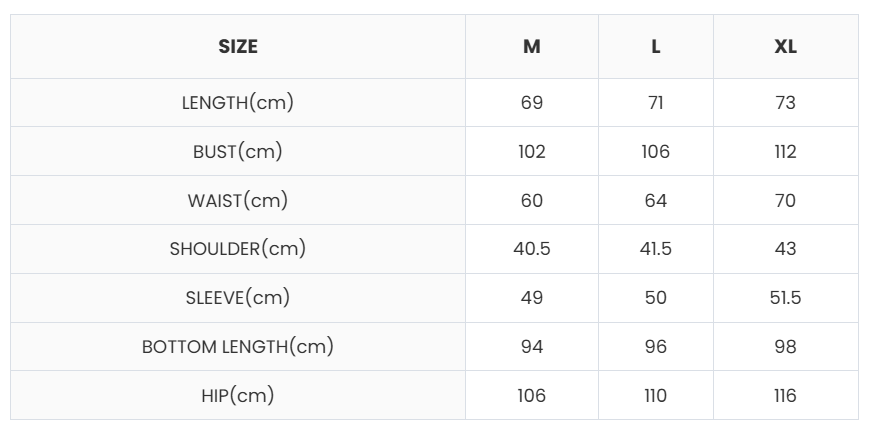Click the BOTTOM LENGTH(cm) row label
871x433 pixels.
[238, 347]
